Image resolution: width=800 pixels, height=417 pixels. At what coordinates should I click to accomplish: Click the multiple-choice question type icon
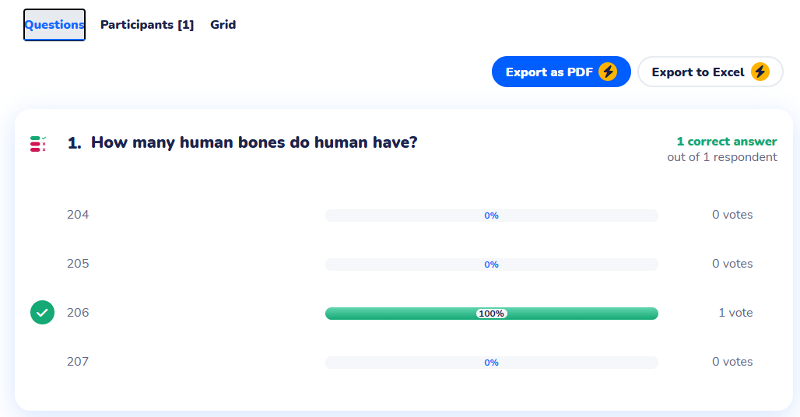tap(38, 144)
